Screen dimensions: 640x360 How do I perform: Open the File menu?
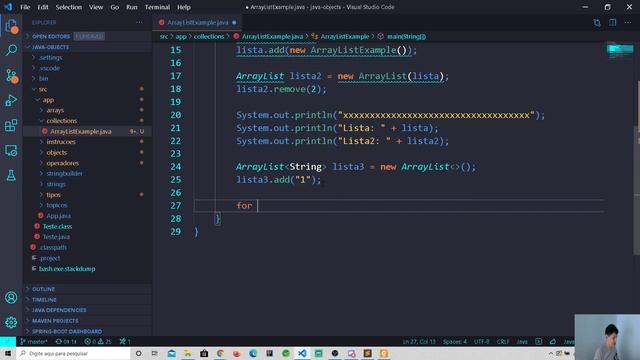coord(25,7)
